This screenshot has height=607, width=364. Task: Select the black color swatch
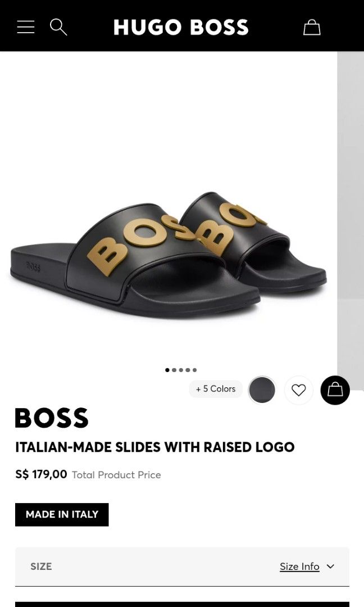(262, 390)
